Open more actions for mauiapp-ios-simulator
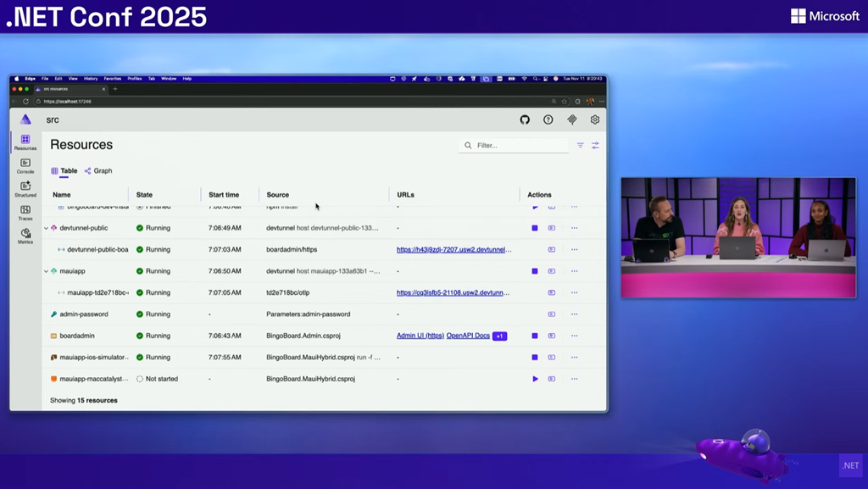The height and width of the screenshot is (489, 868). [574, 358]
